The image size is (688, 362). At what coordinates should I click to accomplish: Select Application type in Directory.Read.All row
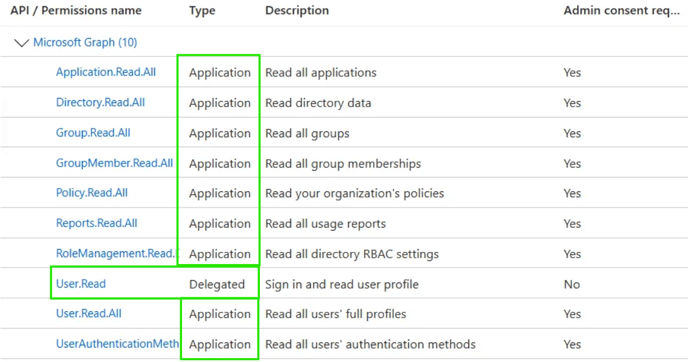point(220,103)
